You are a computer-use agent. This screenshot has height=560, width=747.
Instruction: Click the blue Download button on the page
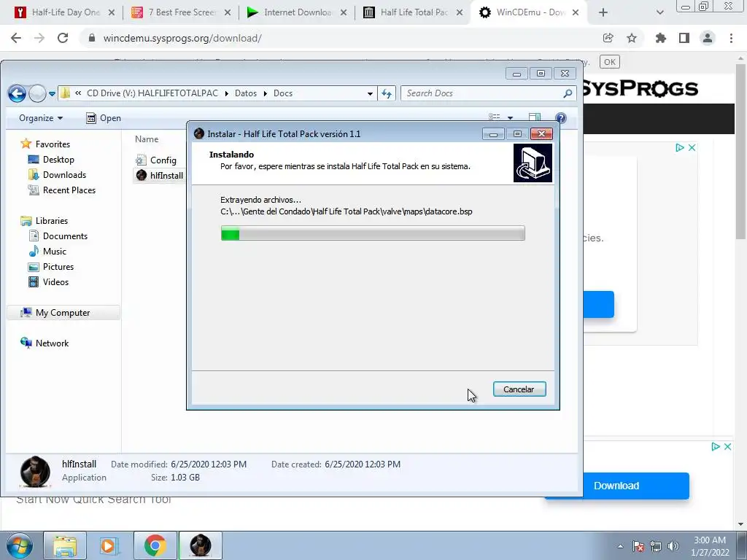[616, 486]
